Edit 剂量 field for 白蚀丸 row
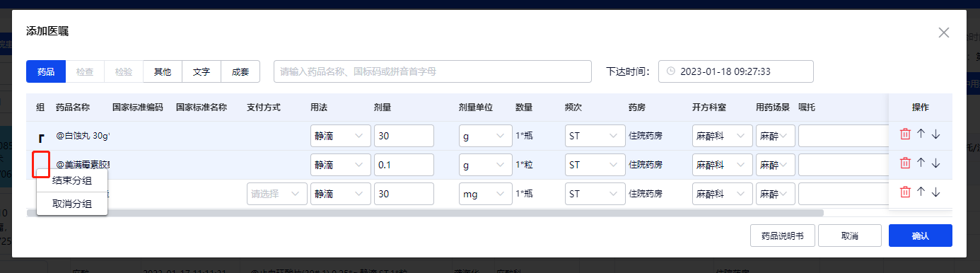 click(404, 135)
